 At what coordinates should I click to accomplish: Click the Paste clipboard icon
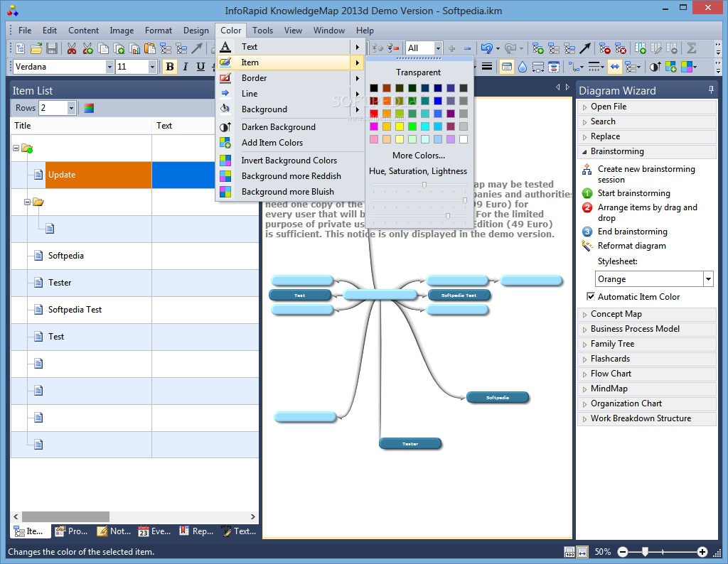[149, 48]
